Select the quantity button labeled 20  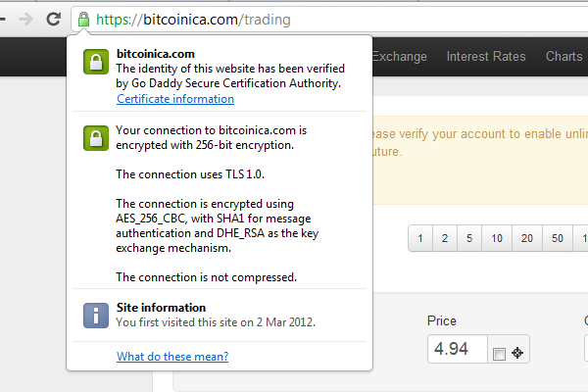(x=527, y=238)
